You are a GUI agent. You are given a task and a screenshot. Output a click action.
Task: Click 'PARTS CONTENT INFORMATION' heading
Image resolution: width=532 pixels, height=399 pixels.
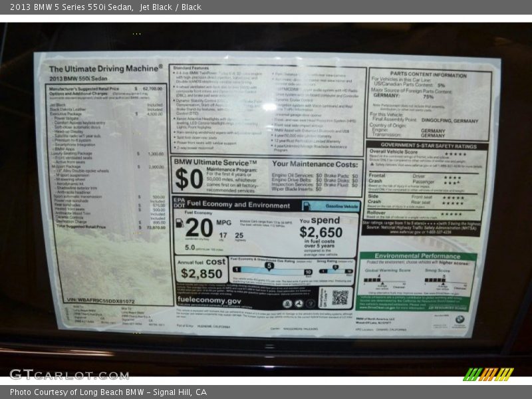point(428,74)
